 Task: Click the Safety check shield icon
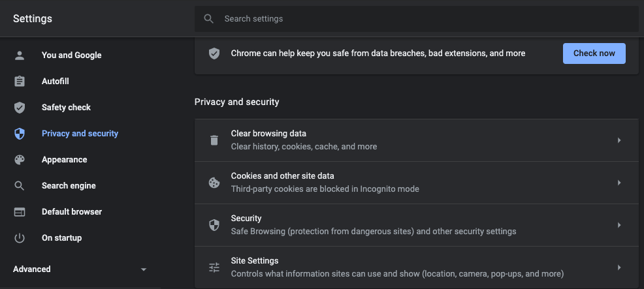(20, 108)
